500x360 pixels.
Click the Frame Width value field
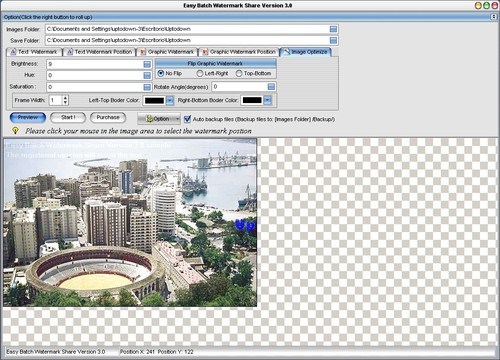[55, 100]
